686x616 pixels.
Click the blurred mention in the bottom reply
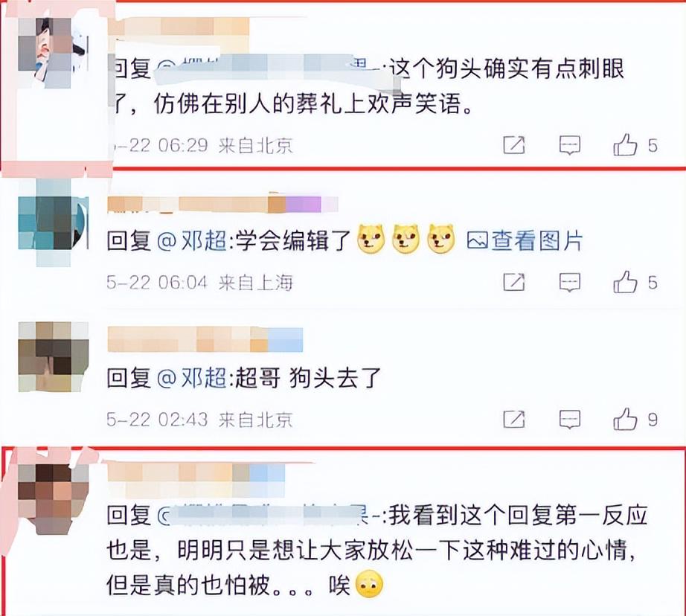[268, 515]
